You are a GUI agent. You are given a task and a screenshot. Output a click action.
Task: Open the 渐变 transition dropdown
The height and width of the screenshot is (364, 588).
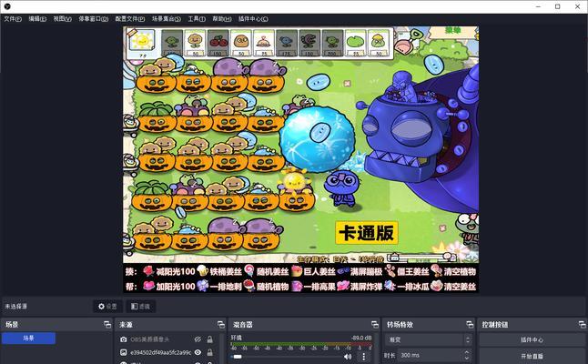(x=428, y=339)
